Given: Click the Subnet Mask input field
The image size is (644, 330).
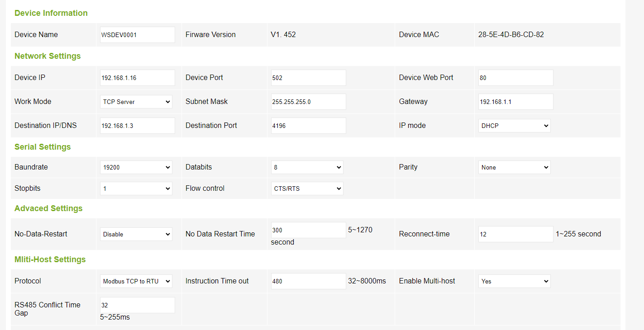Looking at the screenshot, I should (x=308, y=102).
